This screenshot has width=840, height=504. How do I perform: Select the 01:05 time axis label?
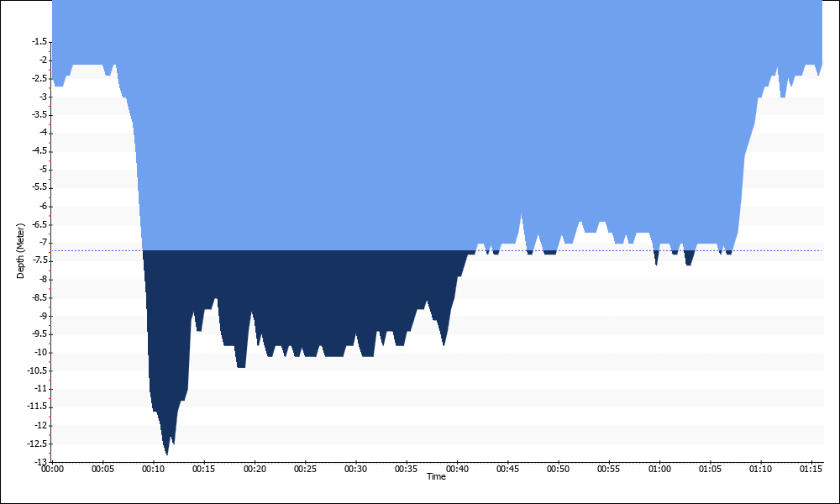[711, 470]
